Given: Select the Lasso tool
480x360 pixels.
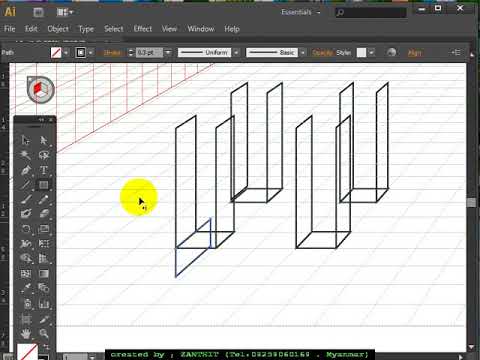Looking at the screenshot, I should tap(44, 155).
